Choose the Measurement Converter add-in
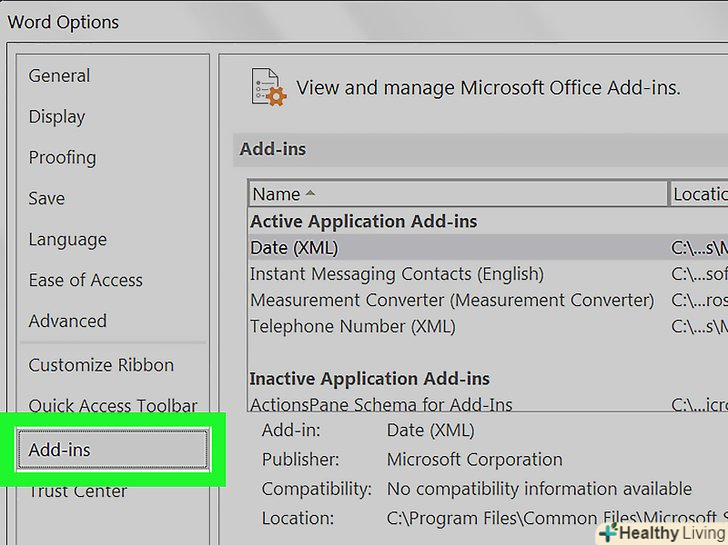 (452, 300)
